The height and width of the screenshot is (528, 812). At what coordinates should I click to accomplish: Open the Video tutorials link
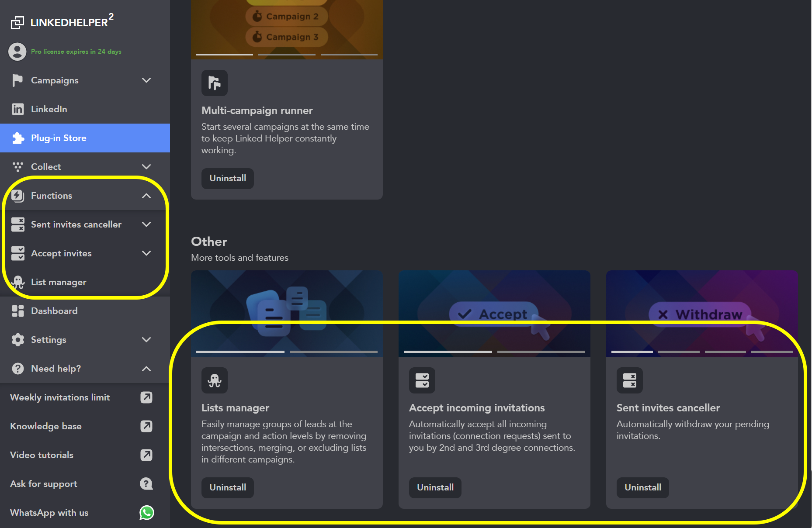pos(85,455)
